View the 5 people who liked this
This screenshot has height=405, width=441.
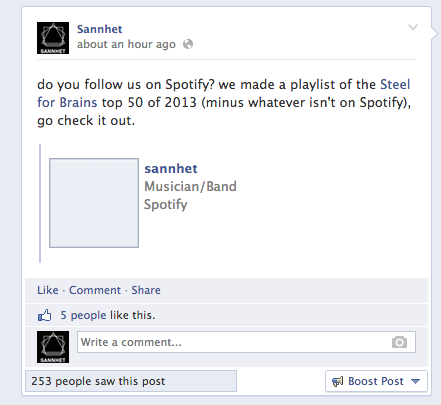(x=83, y=315)
